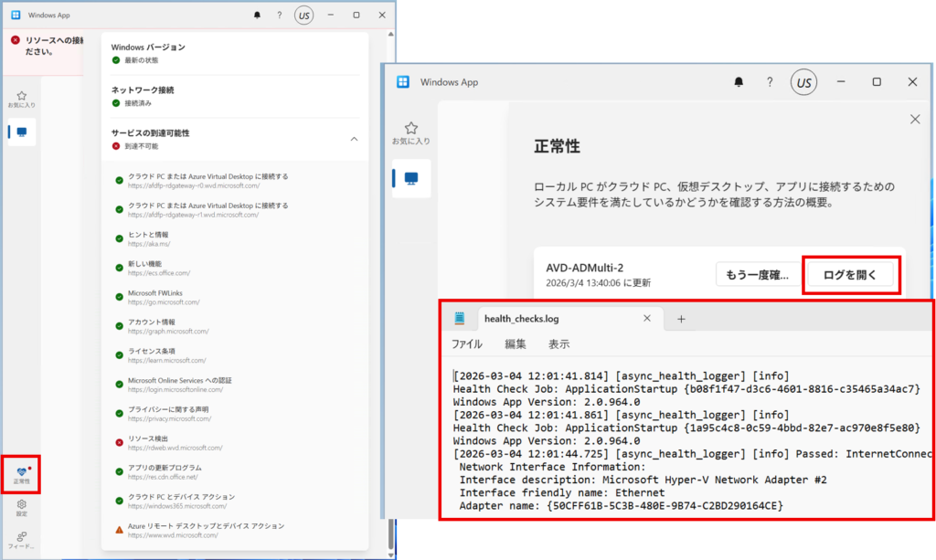The height and width of the screenshot is (560, 936).
Task: Open the 編集 menu in Notepad
Action: pyautogui.click(x=516, y=344)
